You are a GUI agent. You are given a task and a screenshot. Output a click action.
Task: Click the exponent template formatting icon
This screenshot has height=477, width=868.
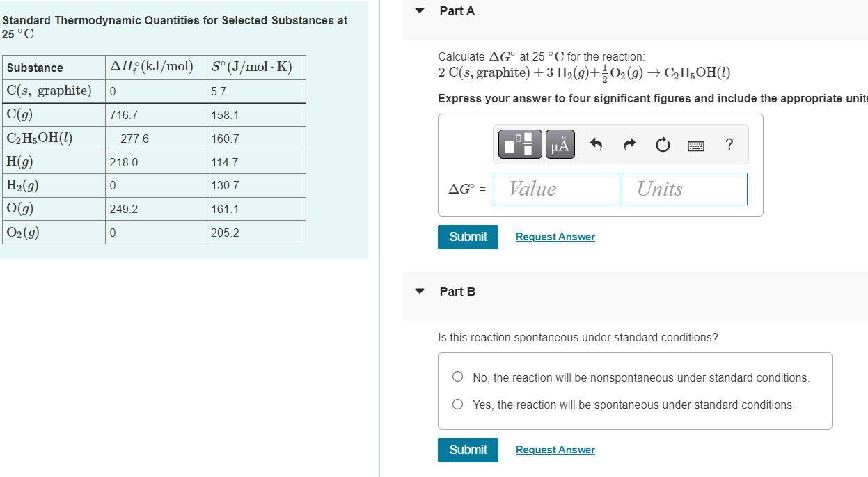(x=520, y=143)
